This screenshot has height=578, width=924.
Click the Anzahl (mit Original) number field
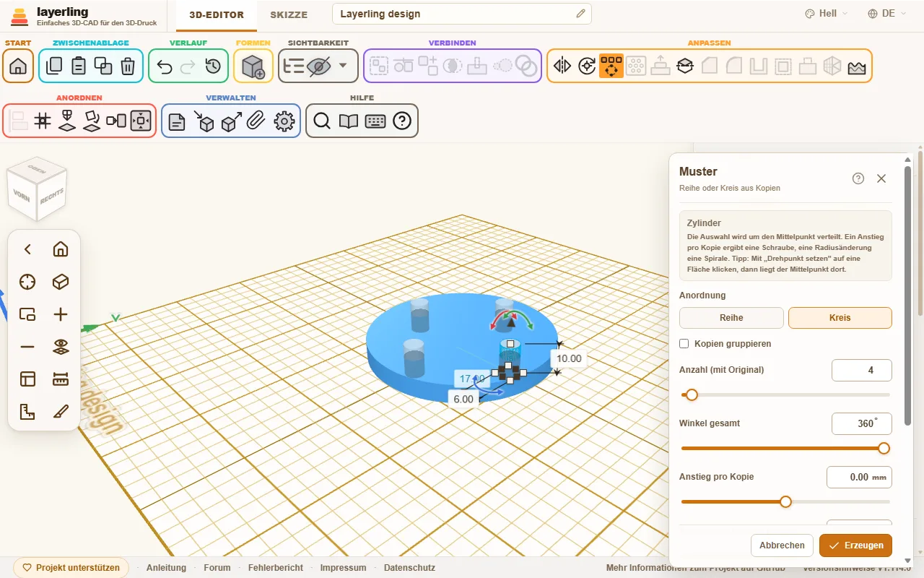[x=862, y=370]
